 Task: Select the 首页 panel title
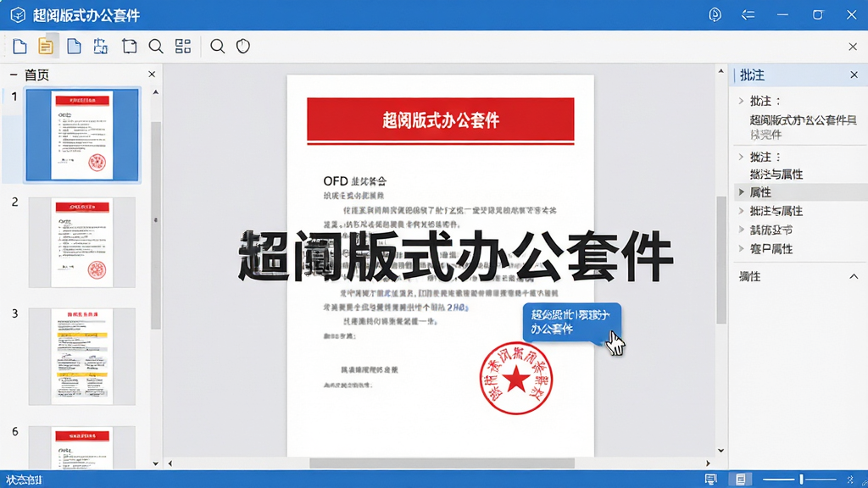click(36, 75)
